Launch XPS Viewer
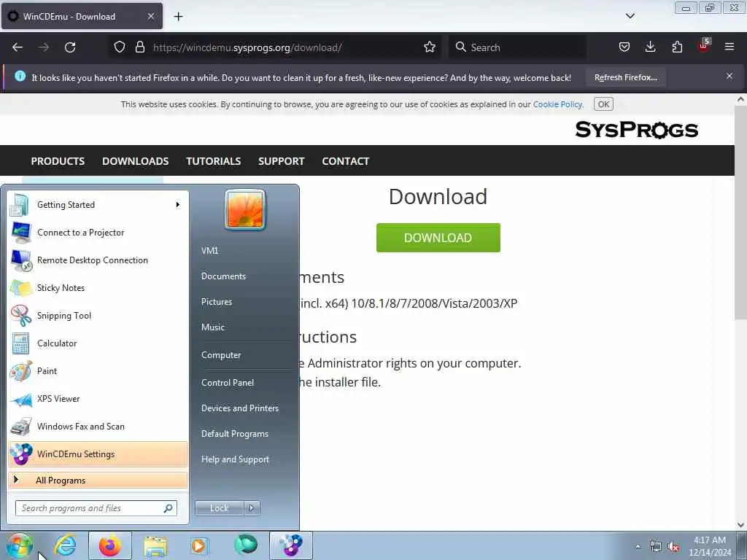Viewport: 747px width, 560px height. [x=98, y=399]
